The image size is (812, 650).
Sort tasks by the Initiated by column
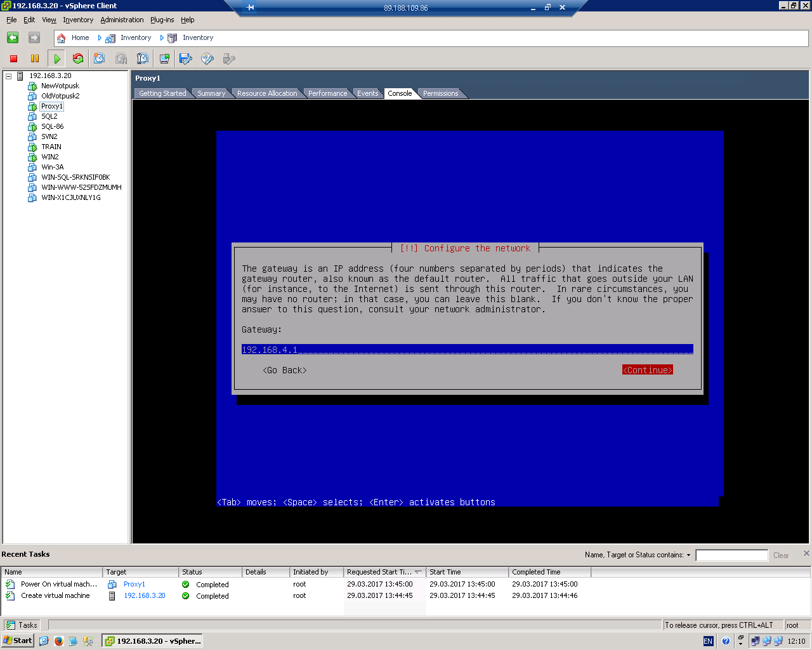(x=317, y=572)
